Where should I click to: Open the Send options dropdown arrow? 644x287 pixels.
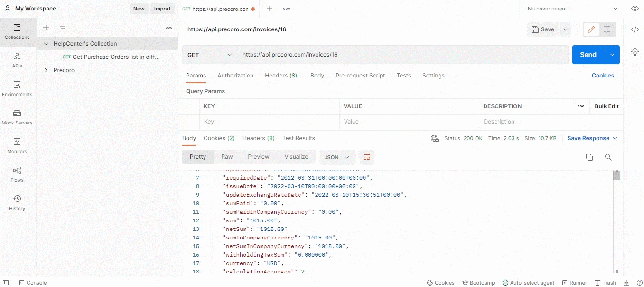pos(612,55)
